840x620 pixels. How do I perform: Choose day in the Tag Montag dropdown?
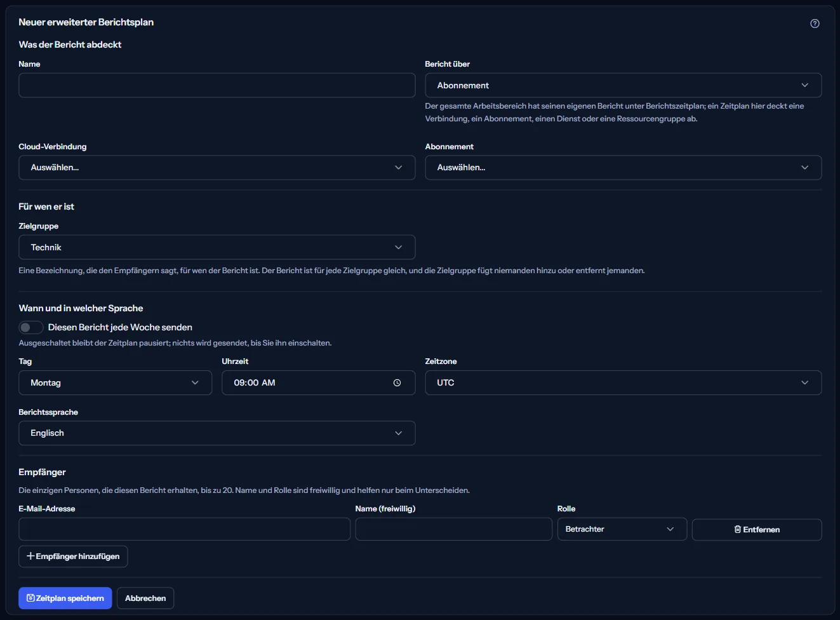point(115,383)
